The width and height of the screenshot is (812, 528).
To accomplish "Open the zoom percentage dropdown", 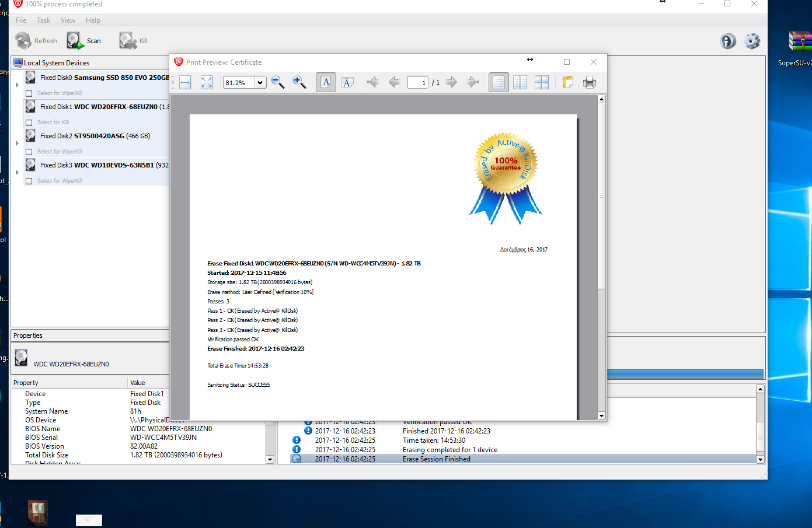I will coord(260,83).
